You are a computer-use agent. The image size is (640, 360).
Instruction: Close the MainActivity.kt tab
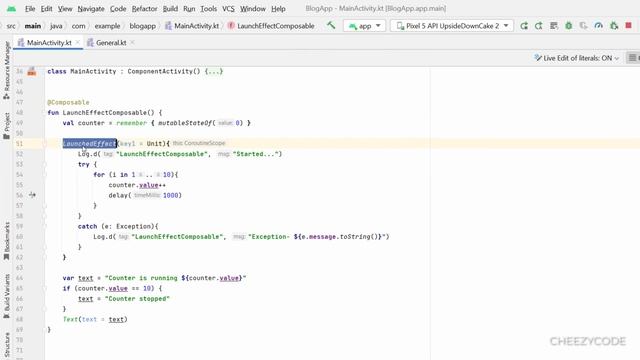(78, 42)
